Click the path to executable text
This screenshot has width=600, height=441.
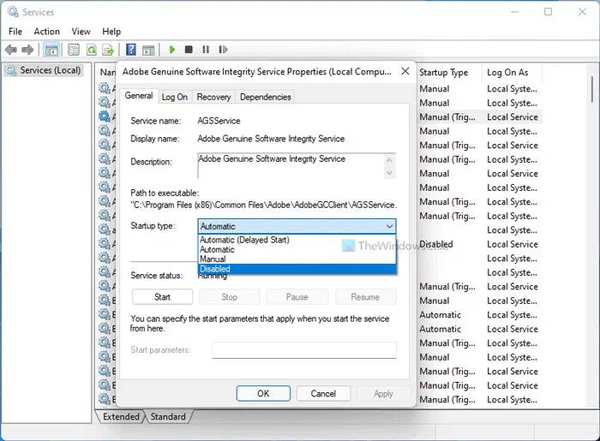coord(264,205)
